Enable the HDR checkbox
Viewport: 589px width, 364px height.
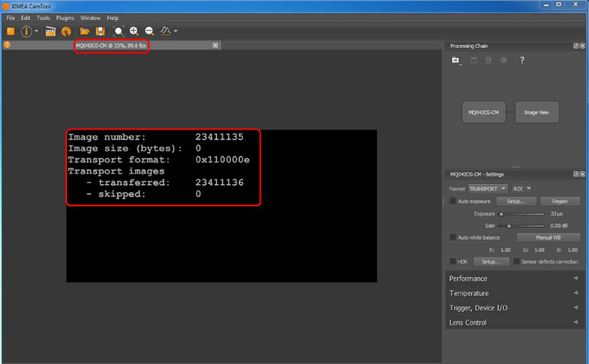click(453, 261)
